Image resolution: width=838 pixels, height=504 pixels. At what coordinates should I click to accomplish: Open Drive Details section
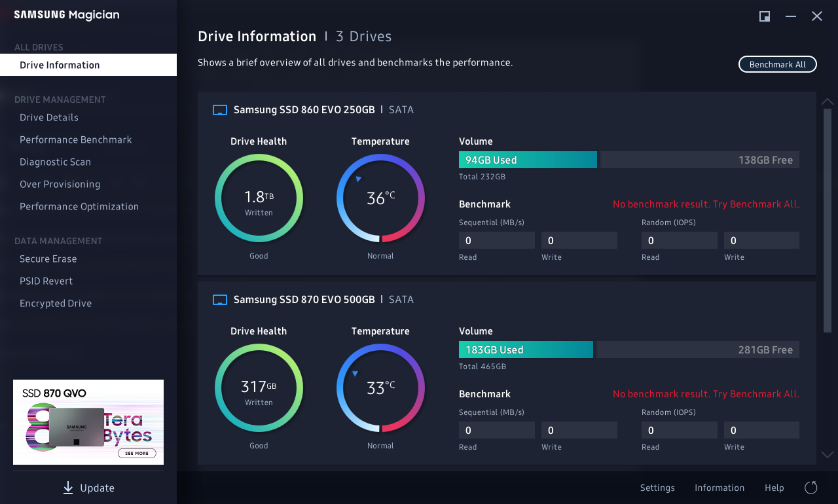[49, 118]
